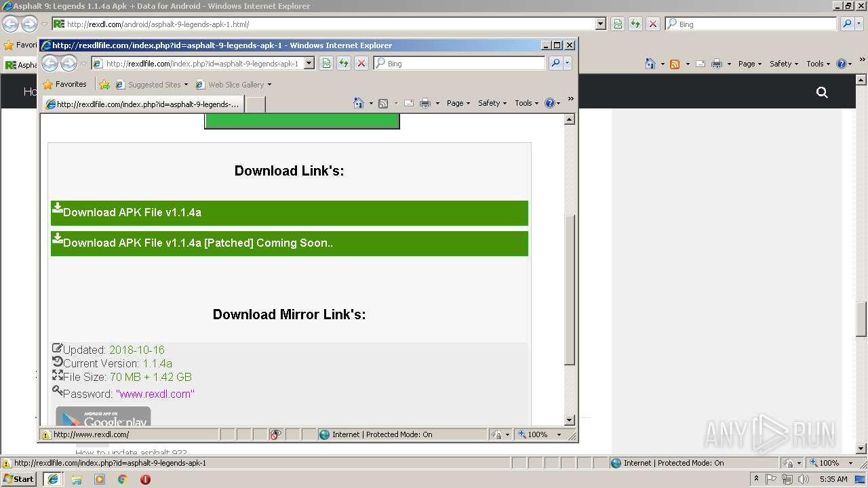Click front window vertical scrollbar thumb

[570, 289]
